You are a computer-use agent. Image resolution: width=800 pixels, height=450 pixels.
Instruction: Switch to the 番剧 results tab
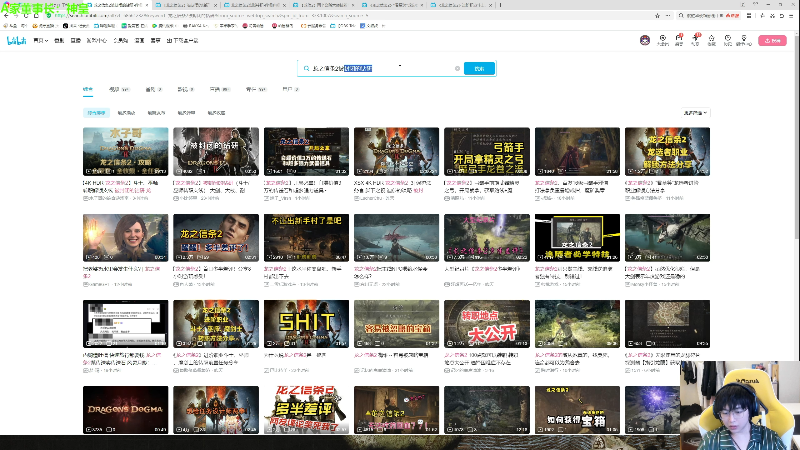[153, 89]
